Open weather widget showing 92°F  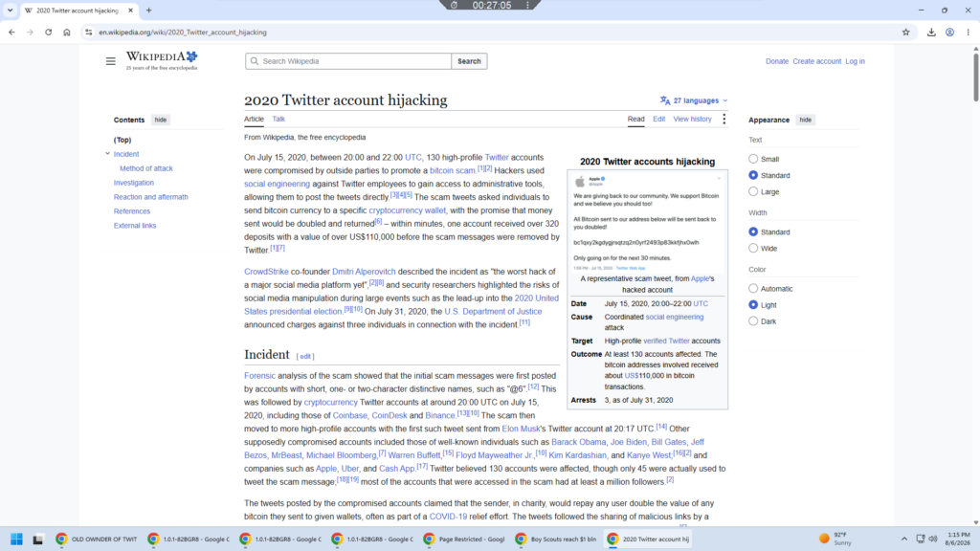point(835,540)
